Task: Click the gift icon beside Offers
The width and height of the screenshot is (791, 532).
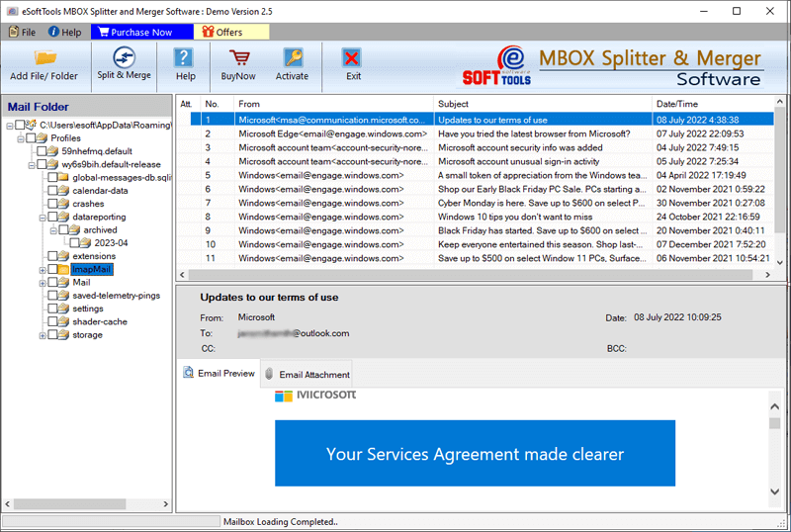Action: click(x=208, y=32)
